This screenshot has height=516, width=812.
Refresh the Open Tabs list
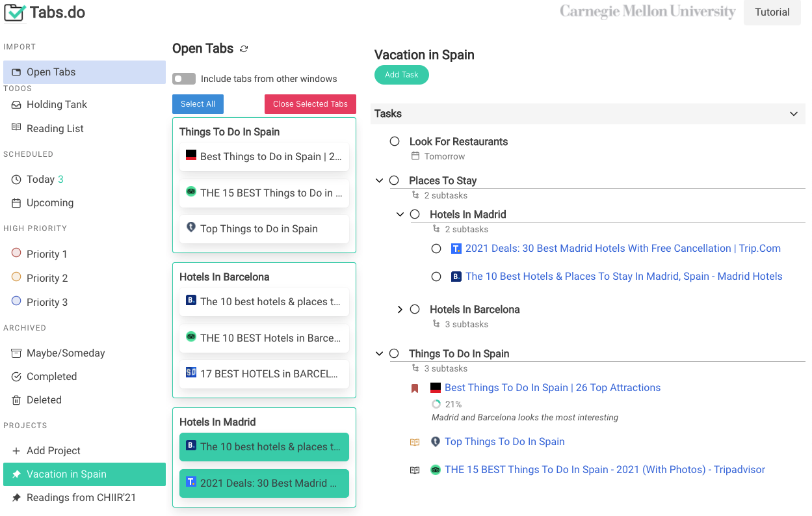point(244,49)
